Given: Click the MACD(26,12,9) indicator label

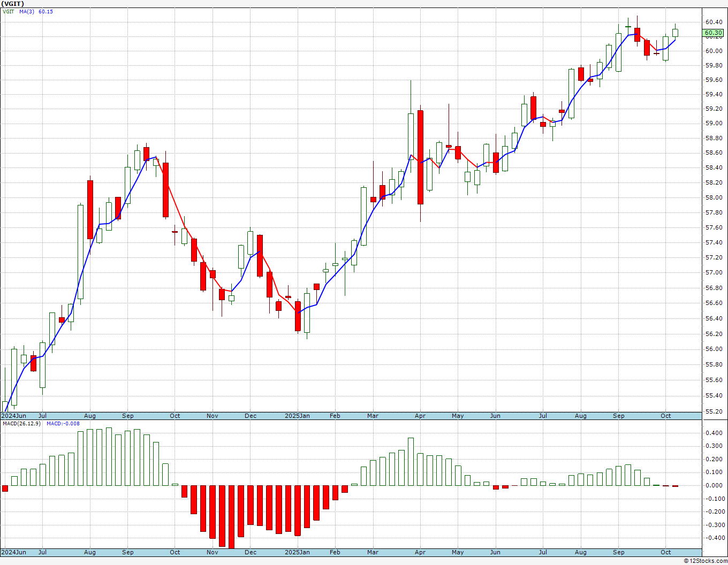Looking at the screenshot, I should tap(21, 424).
